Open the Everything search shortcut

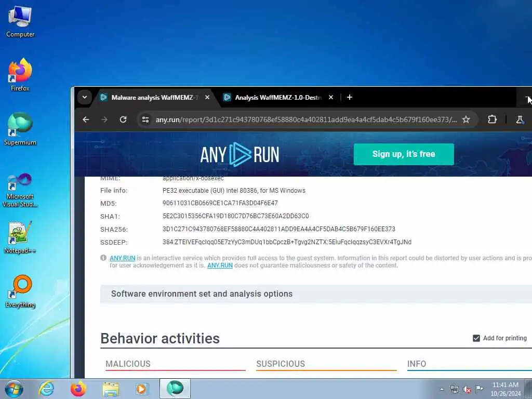click(x=20, y=291)
